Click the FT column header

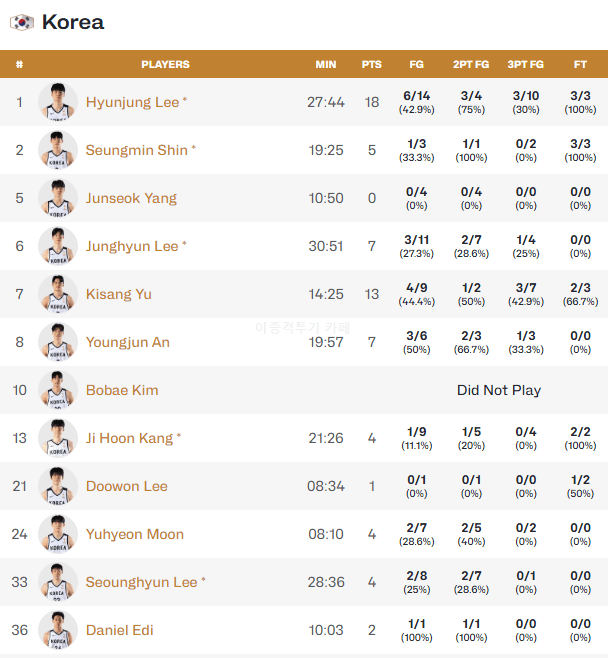(x=580, y=64)
